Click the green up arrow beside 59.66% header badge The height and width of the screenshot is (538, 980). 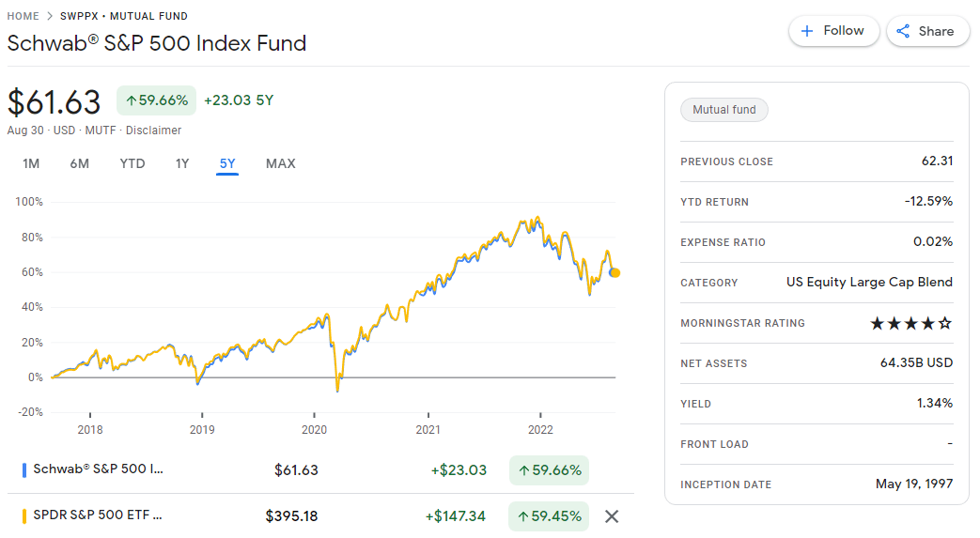click(132, 100)
